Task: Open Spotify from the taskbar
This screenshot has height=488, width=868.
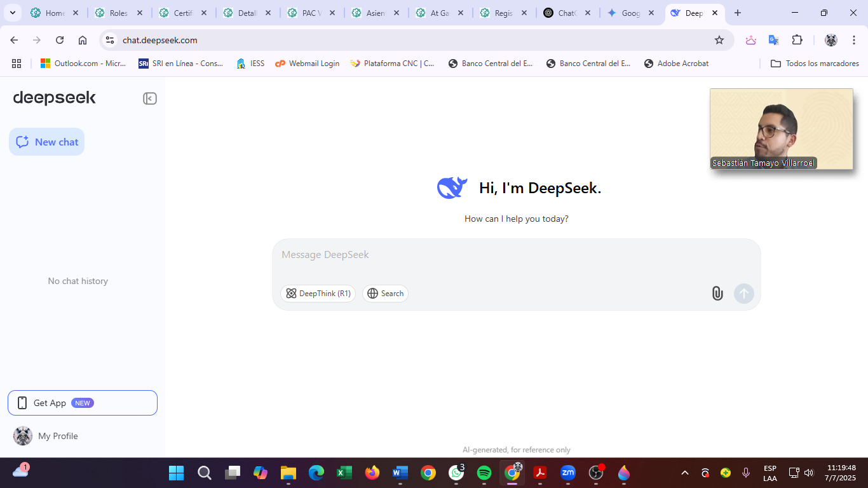Action: 484,473
